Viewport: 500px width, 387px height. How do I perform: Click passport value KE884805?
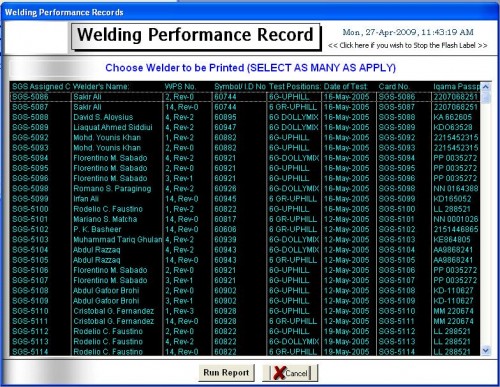[x=452, y=240]
